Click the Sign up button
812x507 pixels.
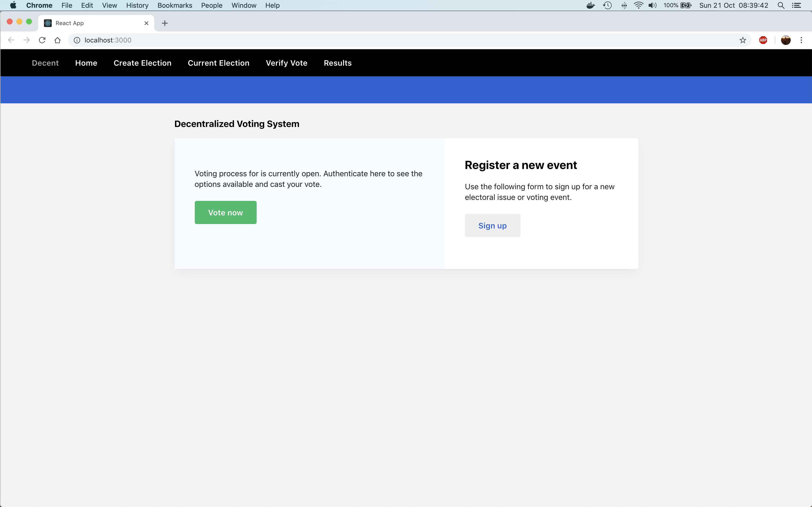point(492,226)
